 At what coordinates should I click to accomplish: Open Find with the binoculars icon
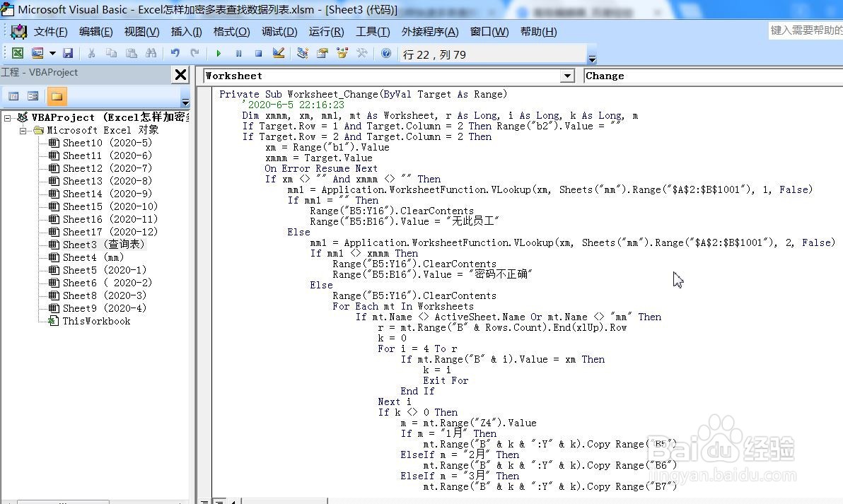point(151,53)
